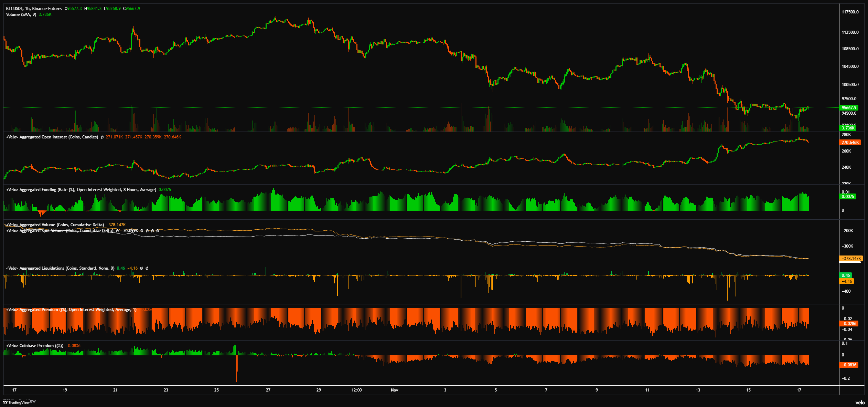Click the orange -0.0836 Coinbase premium label
The width and height of the screenshot is (868, 407).
(x=849, y=365)
